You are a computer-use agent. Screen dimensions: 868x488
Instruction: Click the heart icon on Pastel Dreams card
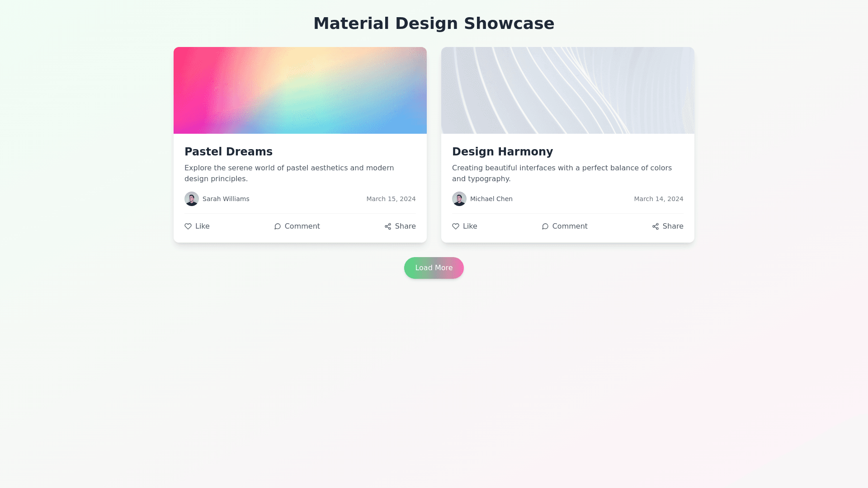coord(188,226)
